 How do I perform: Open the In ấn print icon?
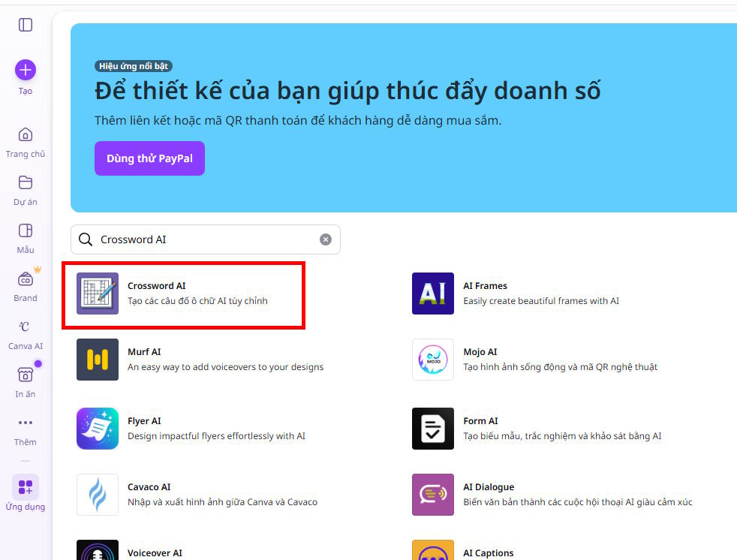click(x=26, y=375)
